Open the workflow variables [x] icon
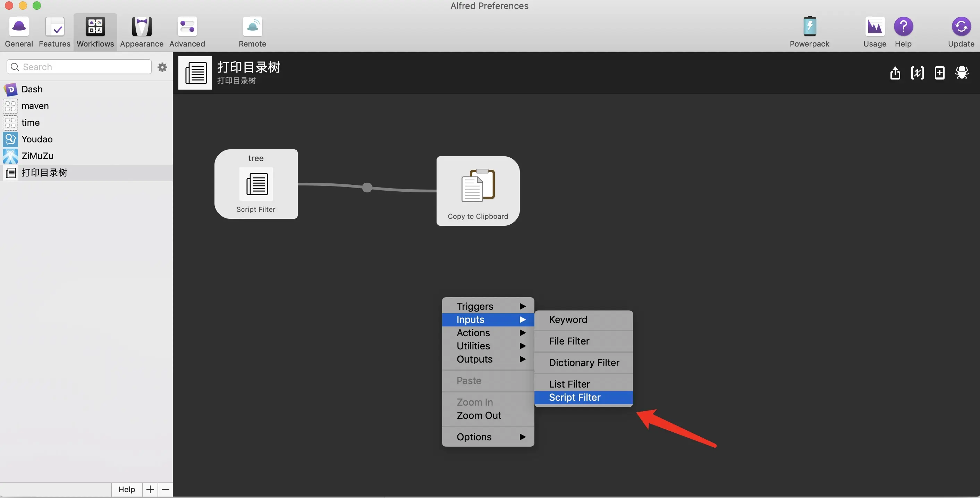 [917, 73]
